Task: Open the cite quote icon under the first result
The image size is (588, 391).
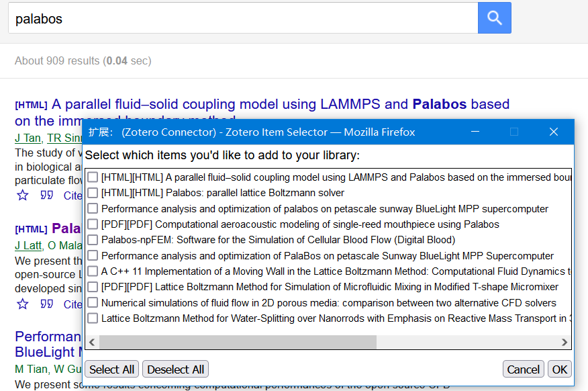Action: point(46,195)
